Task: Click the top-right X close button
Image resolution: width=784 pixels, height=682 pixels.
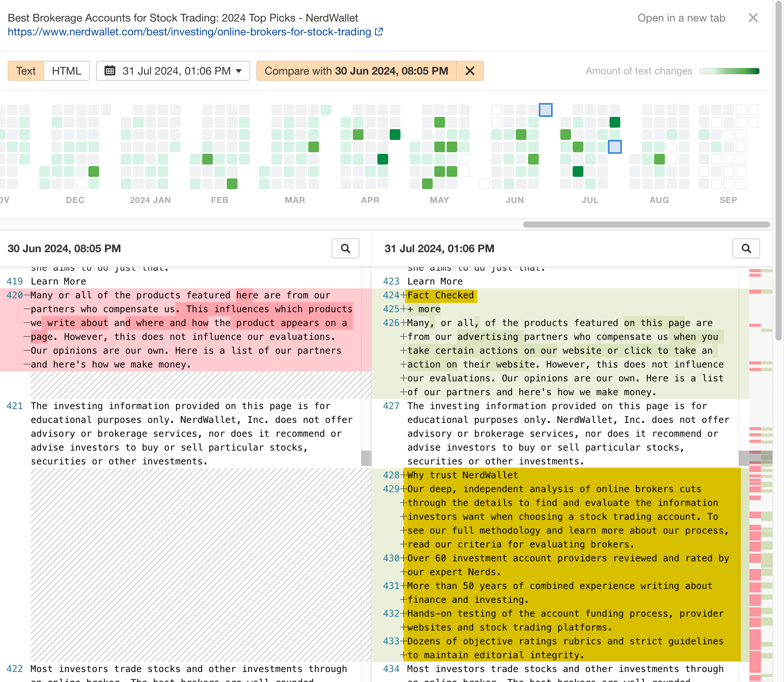Action: point(754,17)
